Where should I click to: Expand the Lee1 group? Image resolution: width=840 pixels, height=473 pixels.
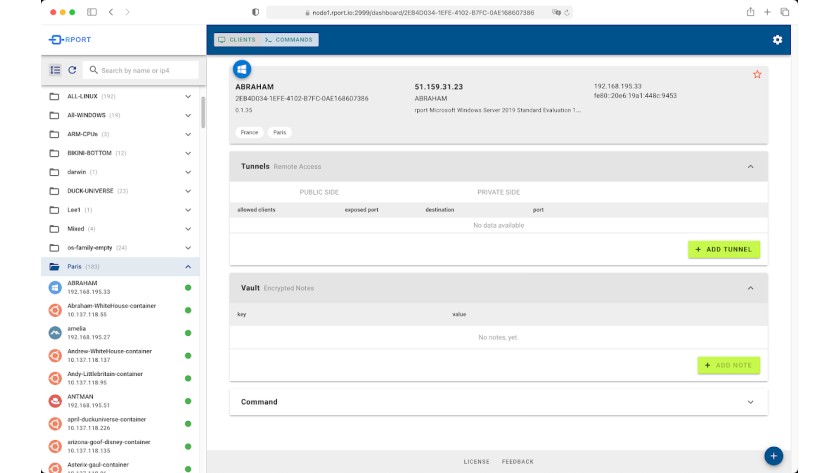(188, 210)
